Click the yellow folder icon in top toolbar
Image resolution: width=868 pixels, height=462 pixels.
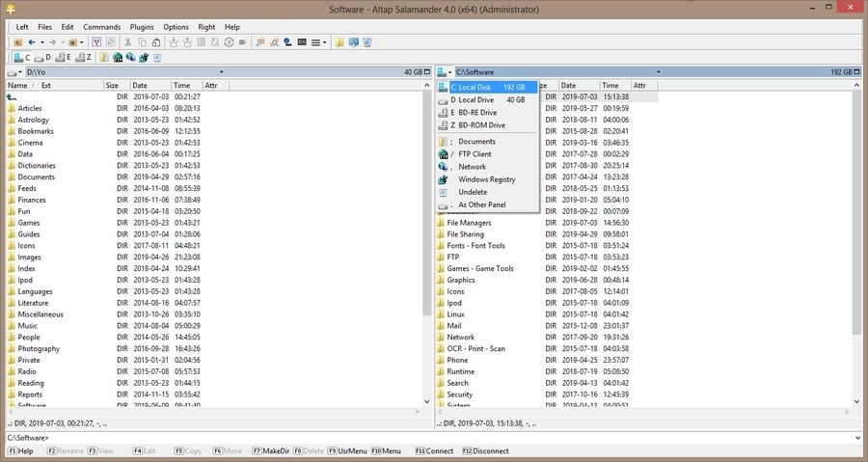339,42
